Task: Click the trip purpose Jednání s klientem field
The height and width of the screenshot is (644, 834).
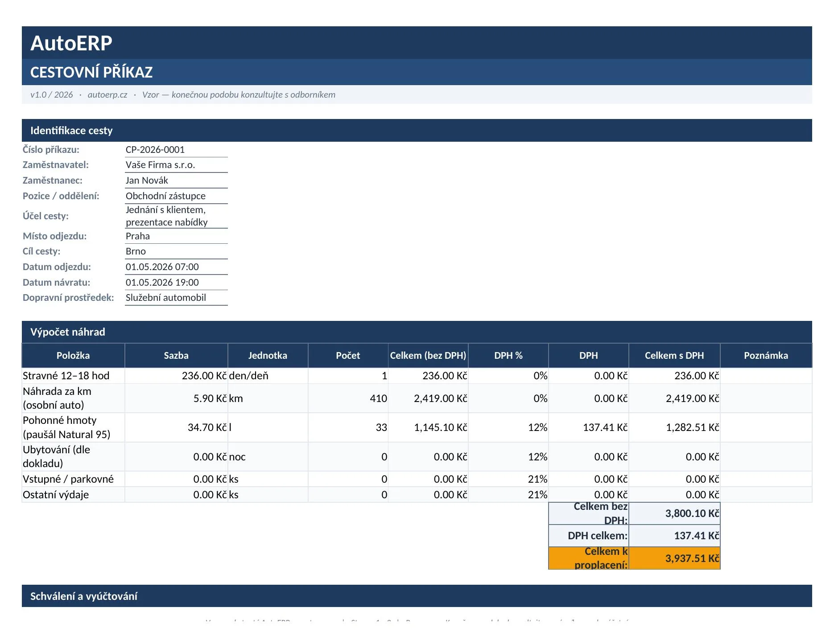Action: pos(176,216)
